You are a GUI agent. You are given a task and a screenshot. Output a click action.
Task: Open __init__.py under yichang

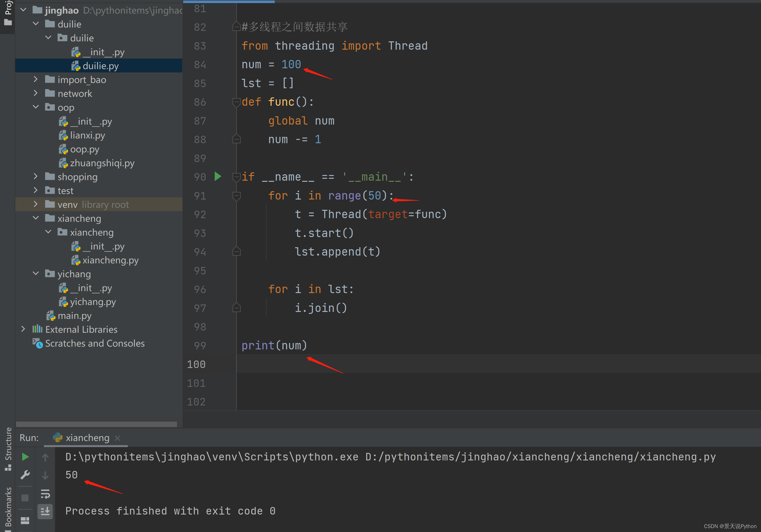[x=90, y=288]
